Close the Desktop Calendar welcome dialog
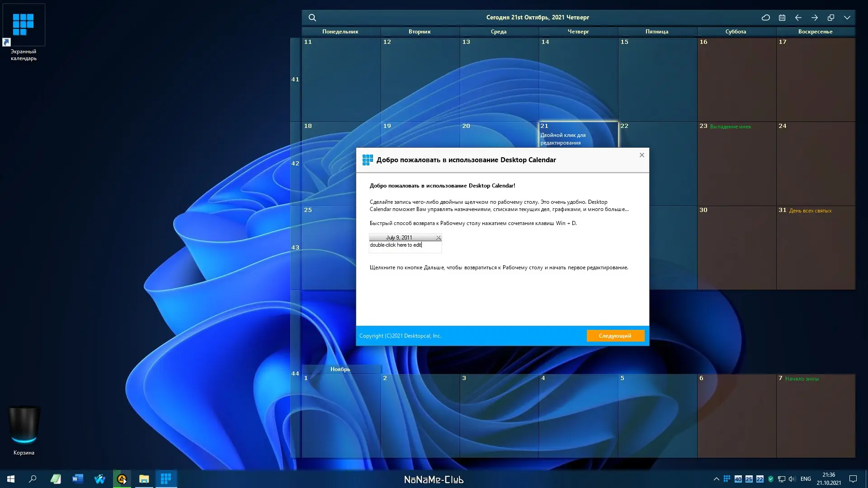 click(642, 155)
